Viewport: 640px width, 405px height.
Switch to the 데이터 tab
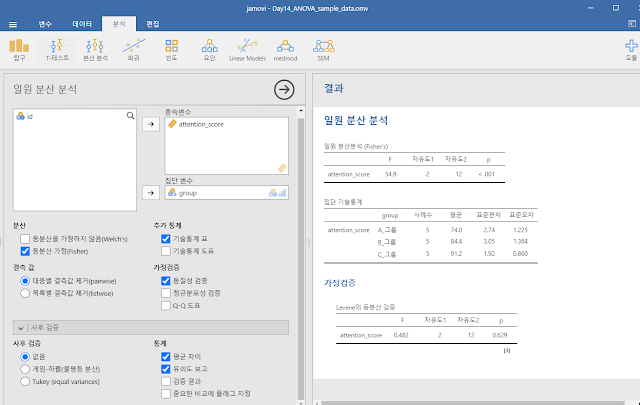click(82, 24)
